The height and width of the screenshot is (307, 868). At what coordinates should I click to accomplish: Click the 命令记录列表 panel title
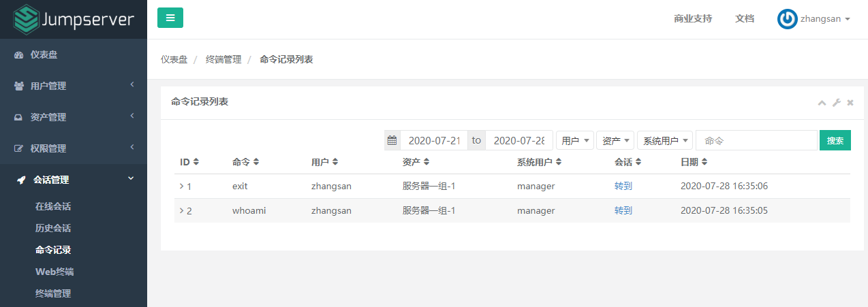(200, 101)
